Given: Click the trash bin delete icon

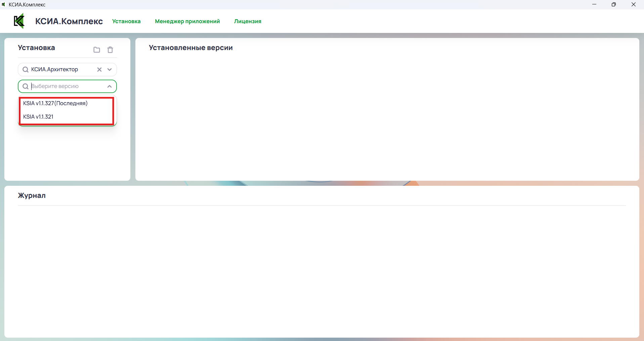Looking at the screenshot, I should [x=110, y=50].
